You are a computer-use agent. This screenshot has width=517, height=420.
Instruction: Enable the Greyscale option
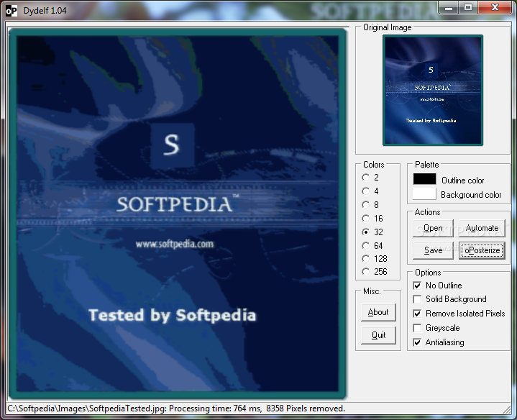417,328
